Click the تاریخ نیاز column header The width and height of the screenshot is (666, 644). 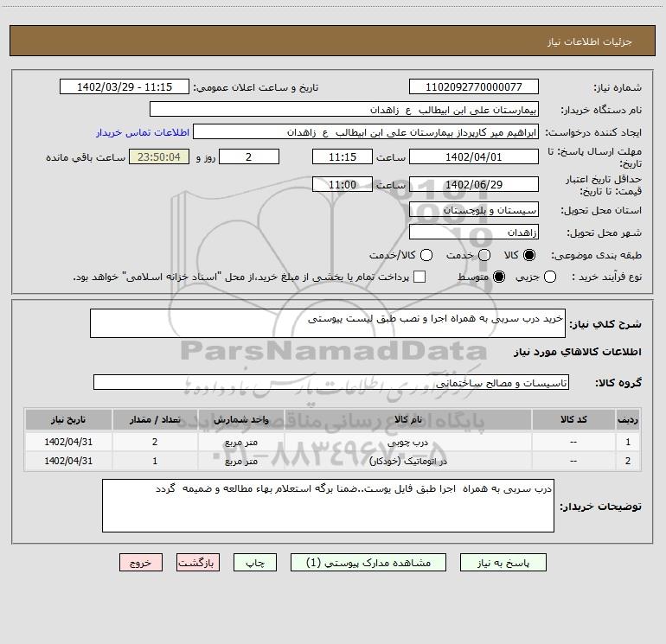(68, 419)
